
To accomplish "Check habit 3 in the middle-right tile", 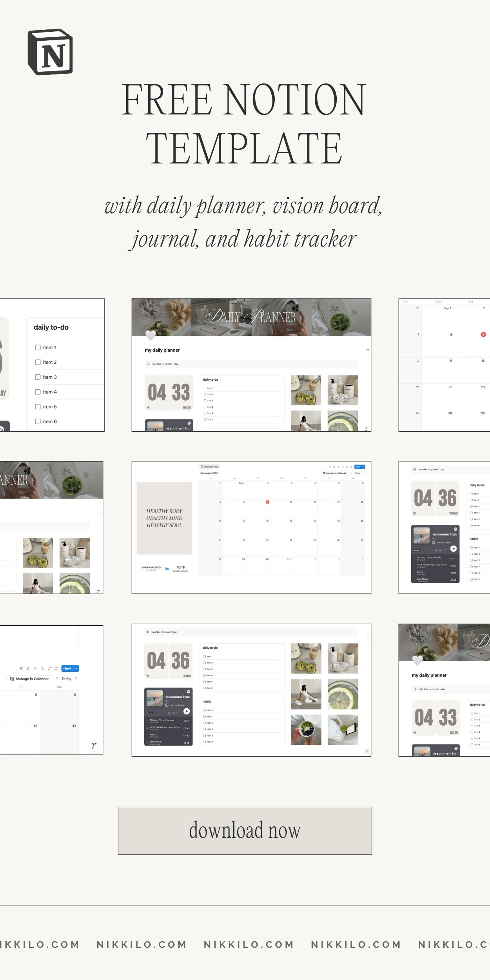I will point(471,560).
